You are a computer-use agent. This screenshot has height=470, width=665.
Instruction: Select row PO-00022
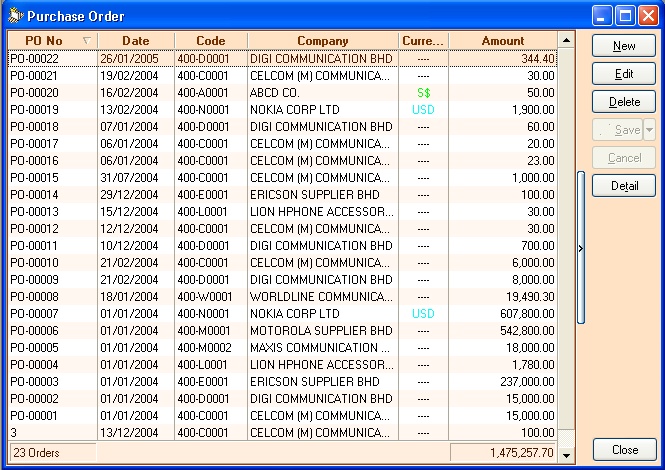click(282, 59)
